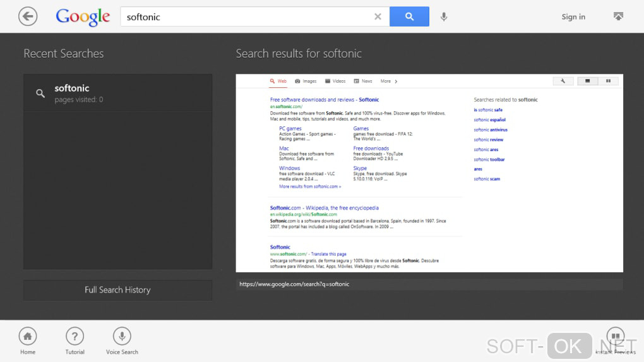This screenshot has width=644, height=362.
Task: Open Full Search History
Action: point(118,290)
